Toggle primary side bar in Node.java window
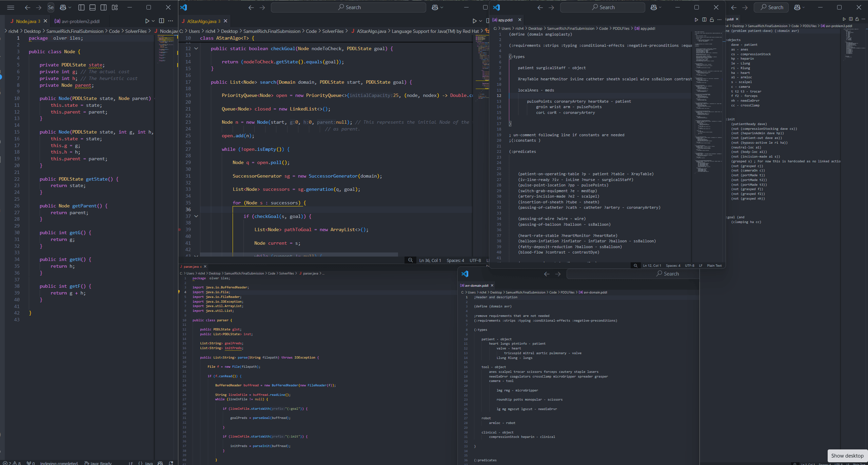The height and width of the screenshot is (465, 868). click(81, 7)
